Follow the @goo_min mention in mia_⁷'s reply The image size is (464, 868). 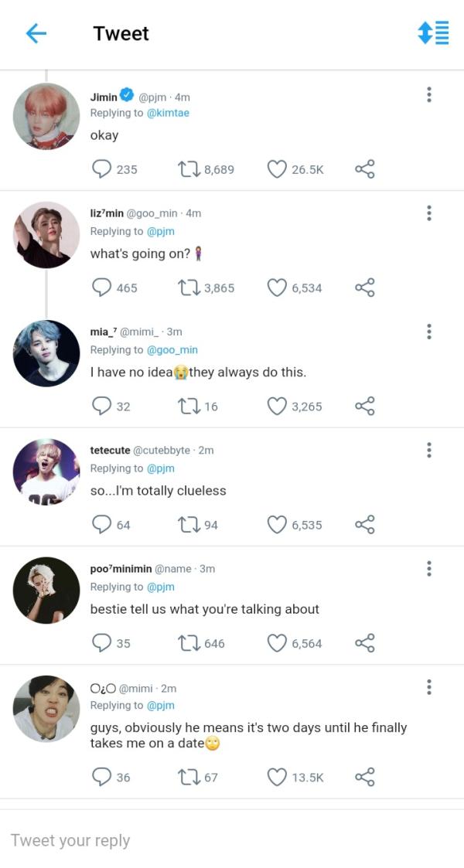(x=172, y=350)
